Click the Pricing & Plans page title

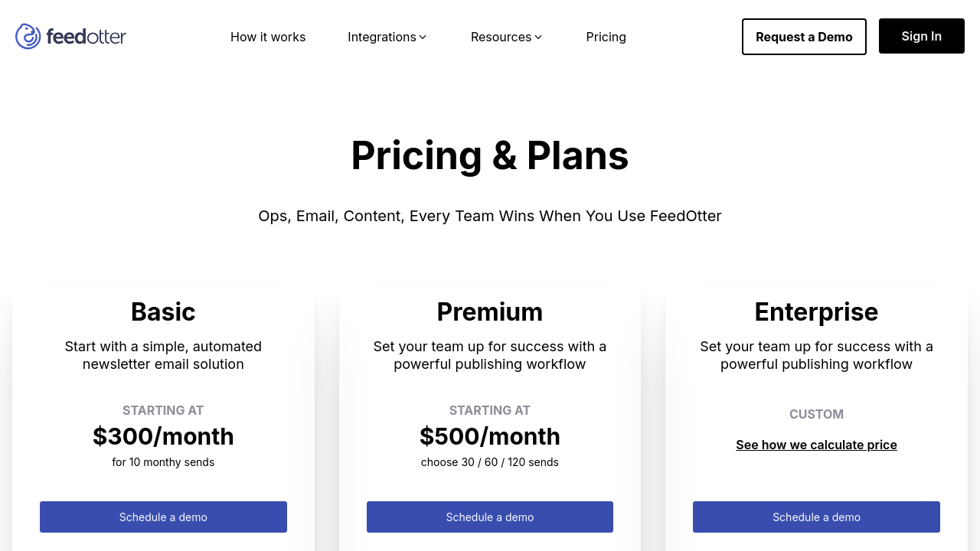(x=490, y=156)
